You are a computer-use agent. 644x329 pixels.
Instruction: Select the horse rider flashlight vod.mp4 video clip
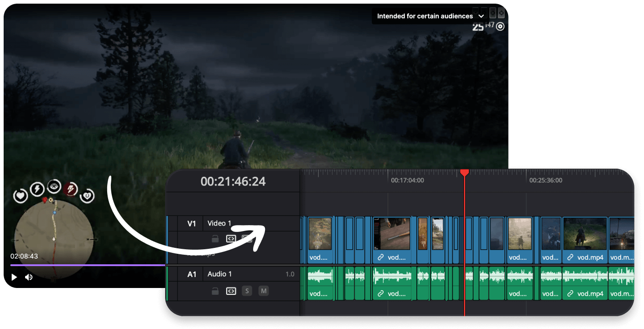(x=584, y=240)
